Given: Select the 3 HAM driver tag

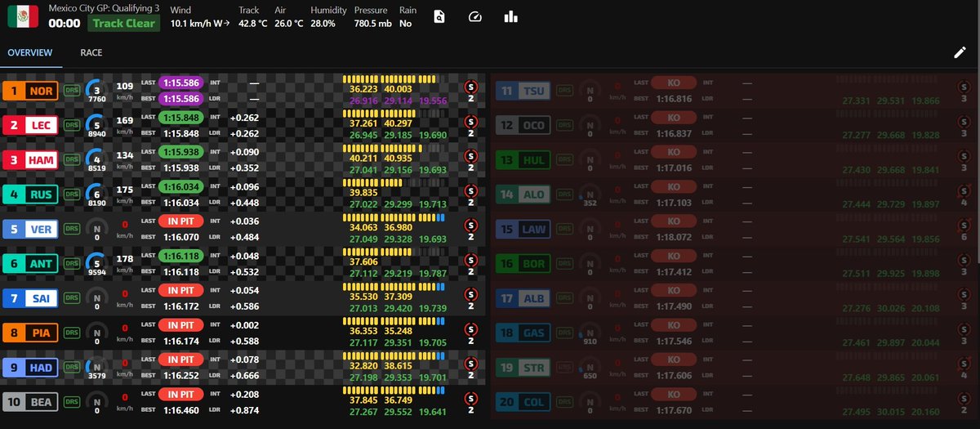Looking at the screenshot, I should coord(30,160).
